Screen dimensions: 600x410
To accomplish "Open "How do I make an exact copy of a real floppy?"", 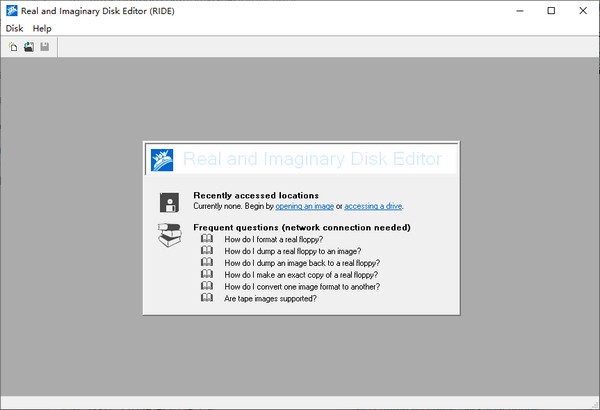I will point(301,275).
